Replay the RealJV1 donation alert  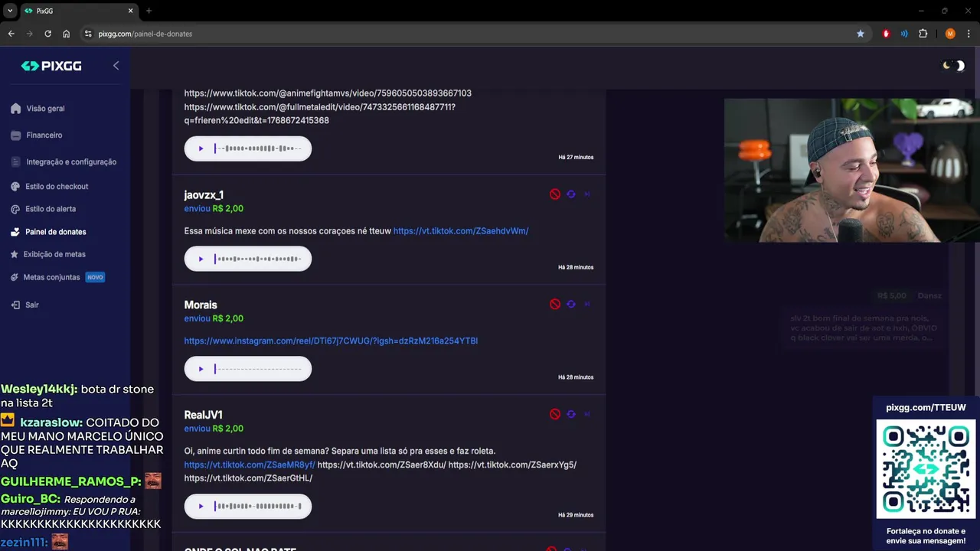tap(571, 414)
